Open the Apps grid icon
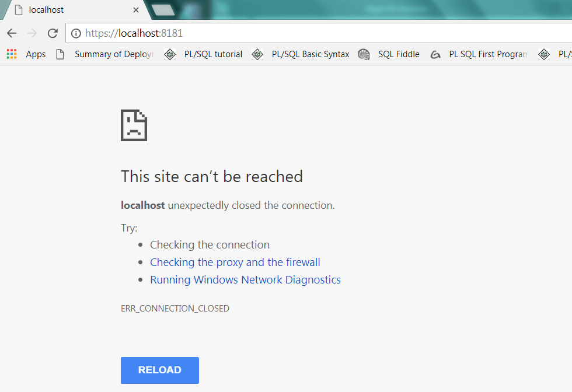The width and height of the screenshot is (572, 392). coord(12,54)
